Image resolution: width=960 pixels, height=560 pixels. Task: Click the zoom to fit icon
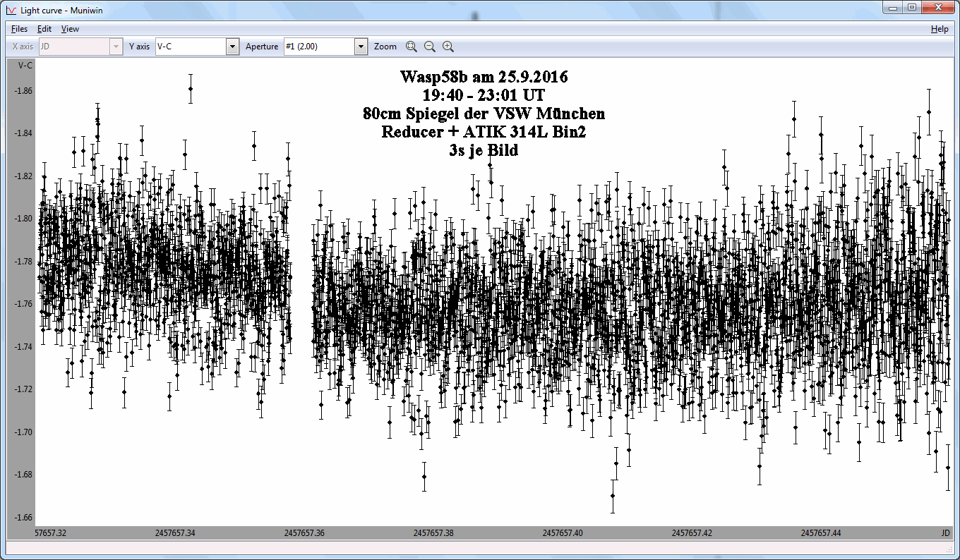(412, 47)
